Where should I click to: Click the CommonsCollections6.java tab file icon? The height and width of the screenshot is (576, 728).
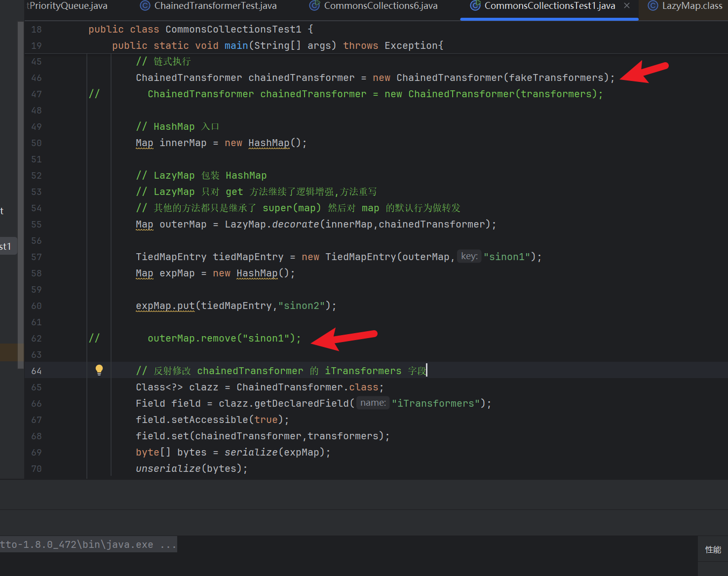point(314,6)
